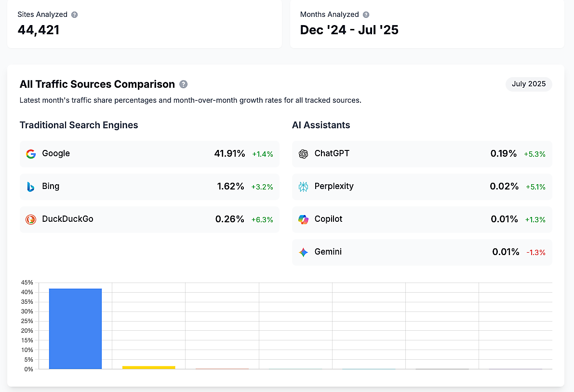Select the yellow Bing bar in chart
The image size is (574, 392).
tap(148, 367)
